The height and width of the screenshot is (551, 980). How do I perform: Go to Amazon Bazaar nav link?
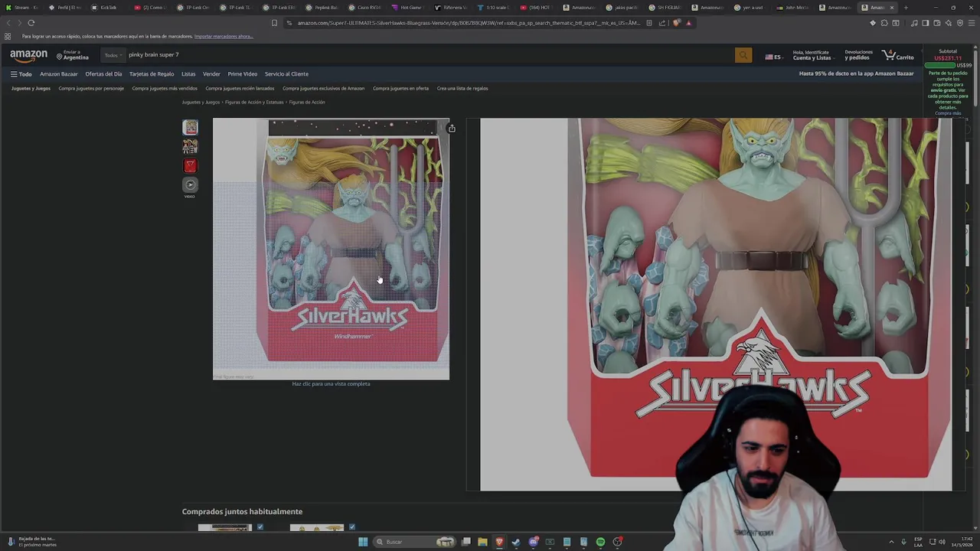pyautogui.click(x=59, y=74)
